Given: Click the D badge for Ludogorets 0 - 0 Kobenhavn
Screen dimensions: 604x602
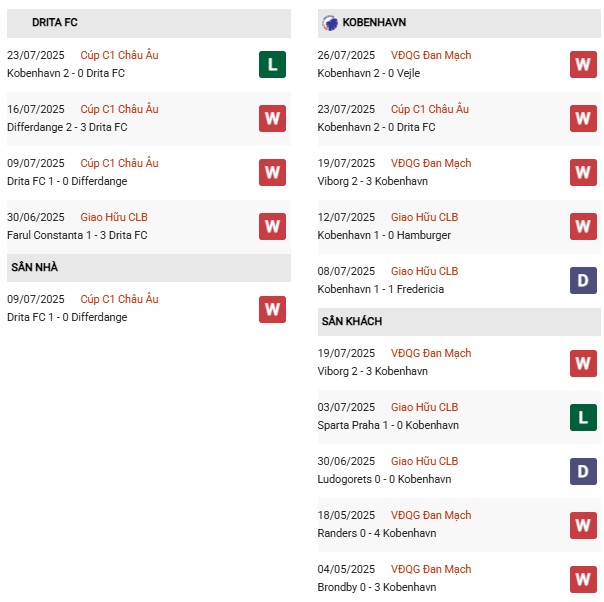Looking at the screenshot, I should click(x=584, y=470).
